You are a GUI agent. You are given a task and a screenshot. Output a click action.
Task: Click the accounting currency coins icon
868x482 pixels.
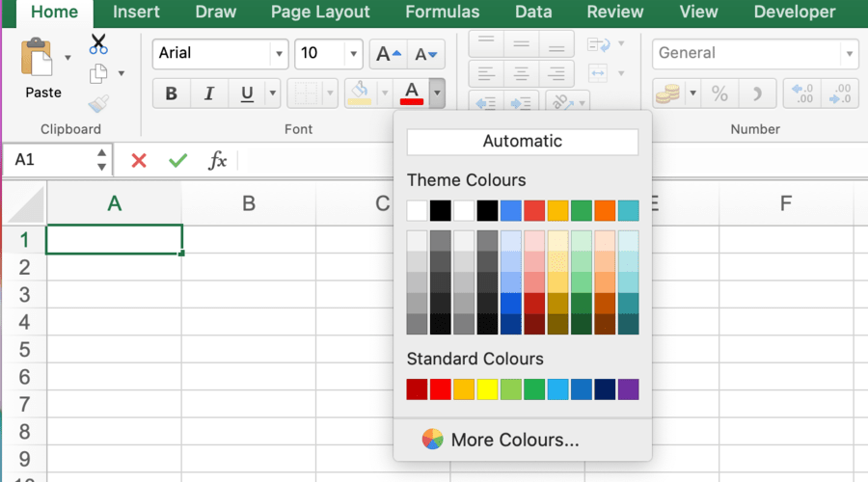(668, 93)
